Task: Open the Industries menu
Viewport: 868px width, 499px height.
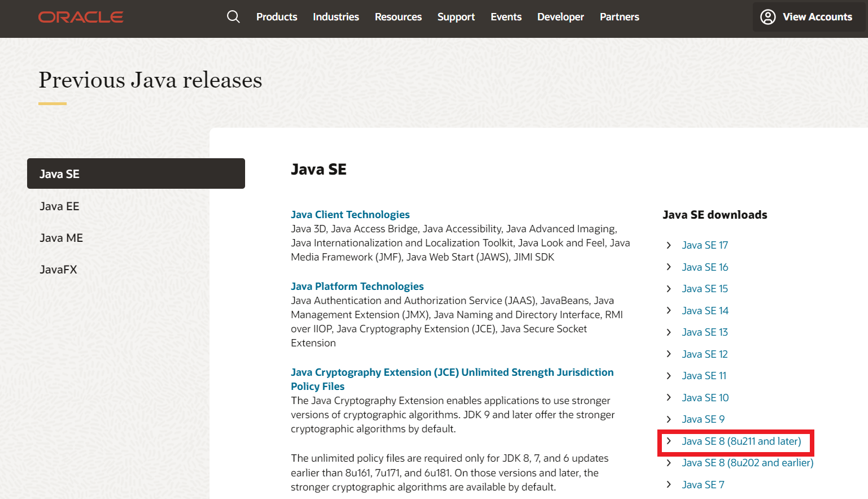Action: pos(336,17)
